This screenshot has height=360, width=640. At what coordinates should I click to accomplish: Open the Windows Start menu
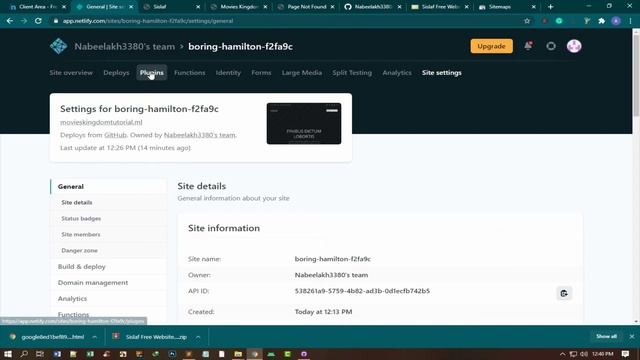[x=8, y=354]
